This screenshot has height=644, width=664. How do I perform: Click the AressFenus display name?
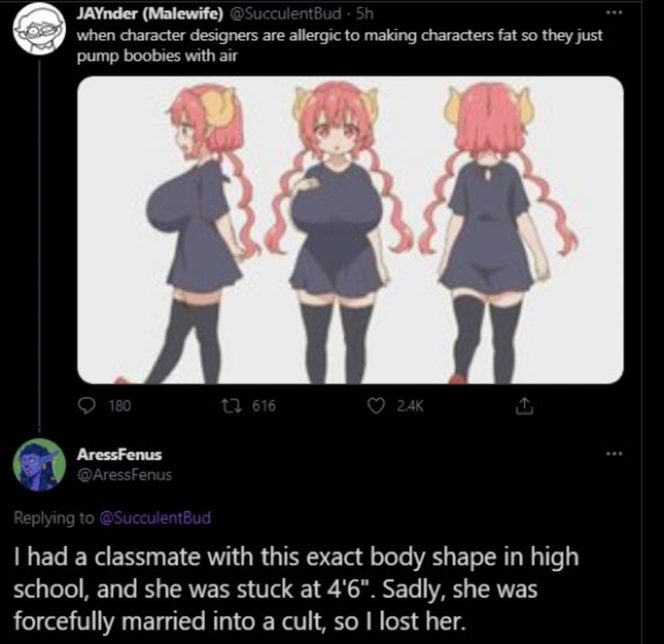[x=120, y=454]
